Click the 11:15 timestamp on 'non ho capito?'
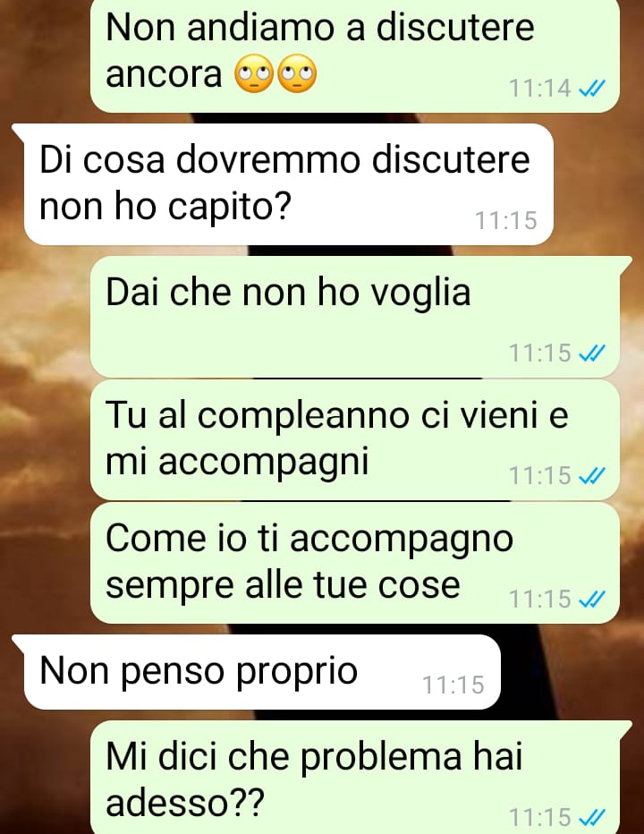This screenshot has height=834, width=644. point(505,221)
